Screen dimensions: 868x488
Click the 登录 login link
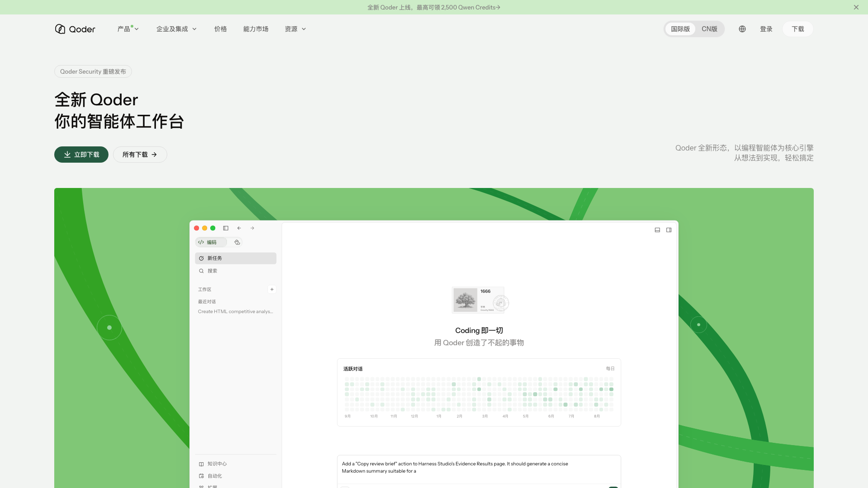(766, 29)
